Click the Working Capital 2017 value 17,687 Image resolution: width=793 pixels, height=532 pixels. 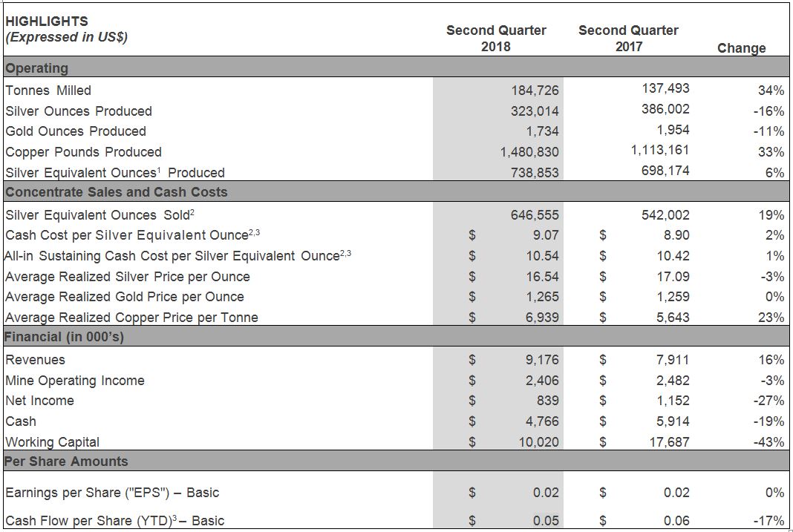pos(669,442)
